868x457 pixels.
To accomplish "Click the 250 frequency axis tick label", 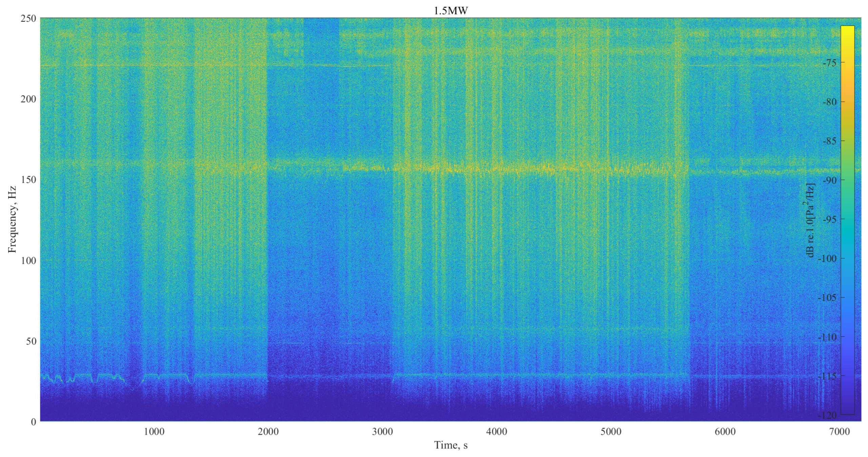I will coord(28,18).
